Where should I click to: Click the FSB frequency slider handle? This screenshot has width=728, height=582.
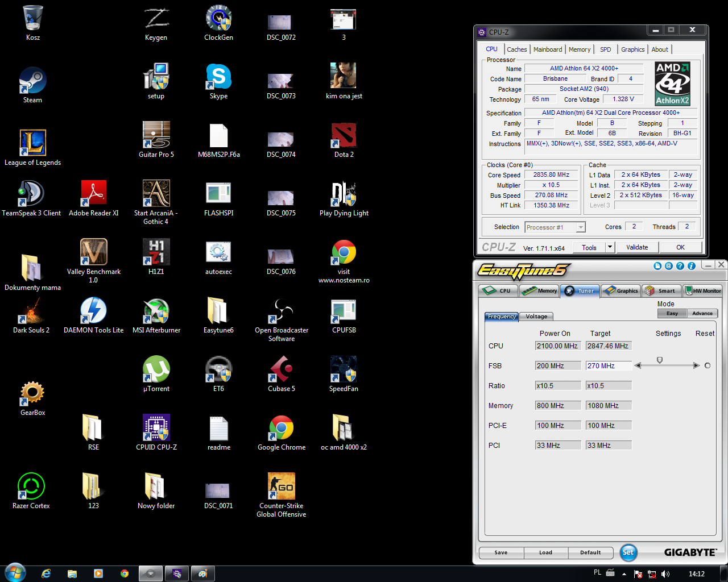660,360
